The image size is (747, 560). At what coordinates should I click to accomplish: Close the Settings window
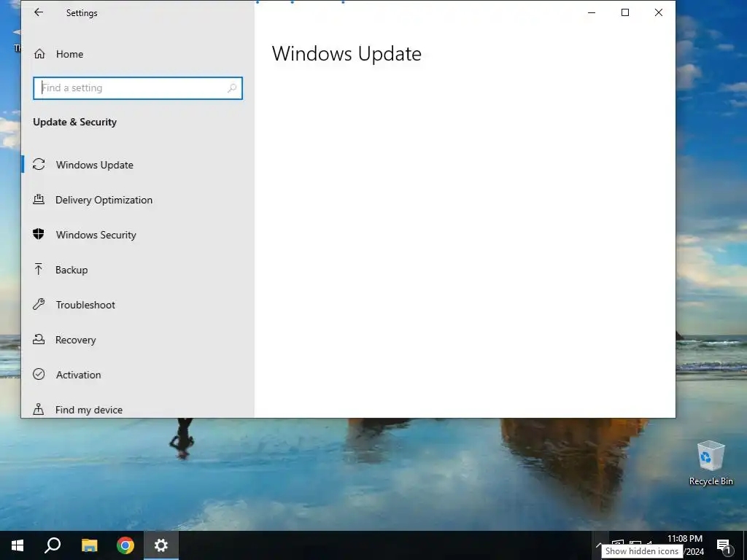pyautogui.click(x=659, y=13)
